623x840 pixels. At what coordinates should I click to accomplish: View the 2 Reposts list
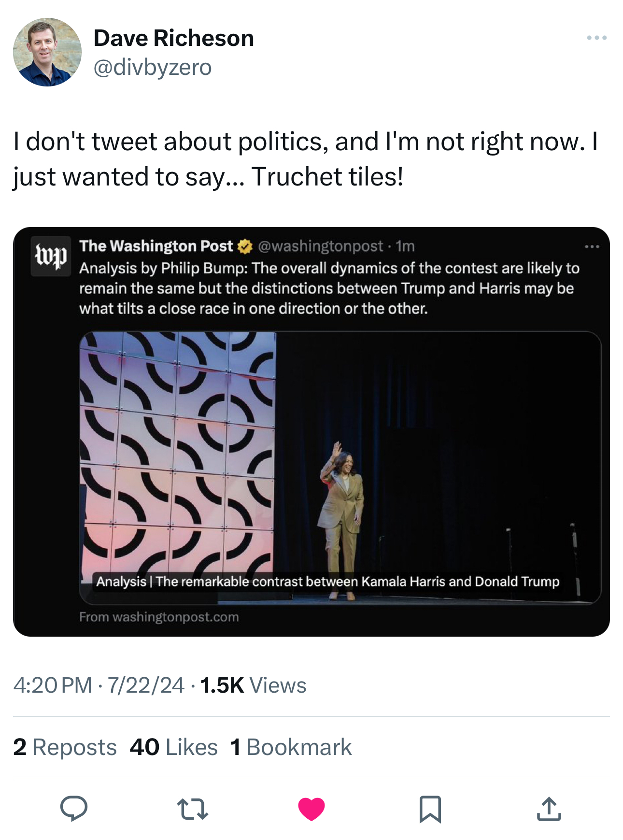coord(65,747)
